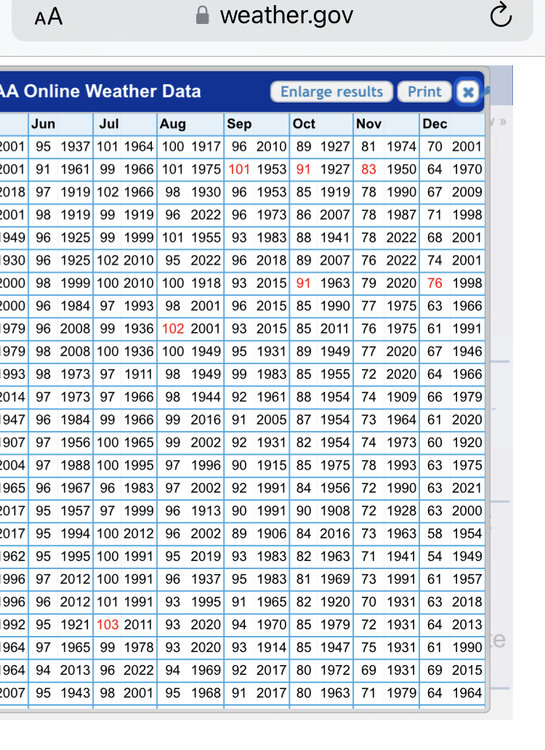Click the red 83 November 1950 value

pos(368,169)
